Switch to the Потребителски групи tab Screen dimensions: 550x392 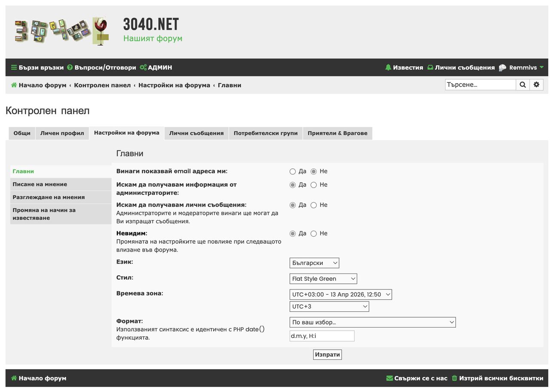266,133
